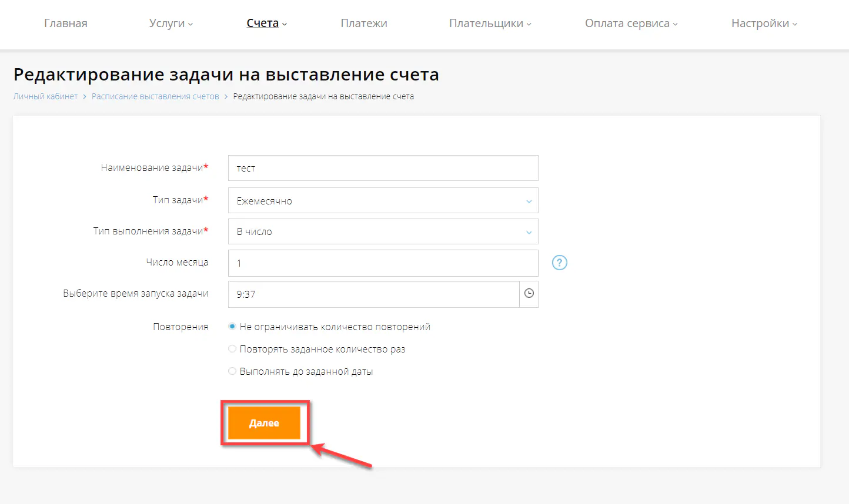849x504 pixels.
Task: Expand the Плательщики menu chevron
Action: [x=529, y=23]
